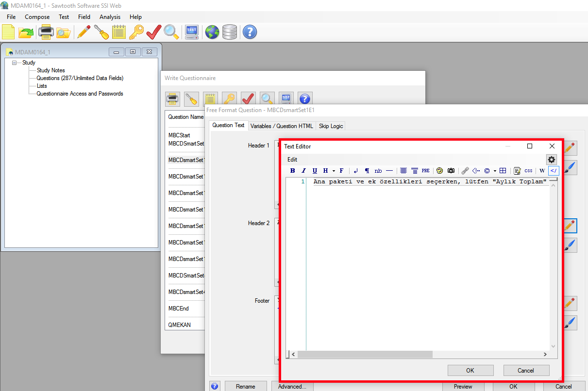Collapse the Study tree node
Viewport: 588px width, 391px height.
pyautogui.click(x=15, y=63)
